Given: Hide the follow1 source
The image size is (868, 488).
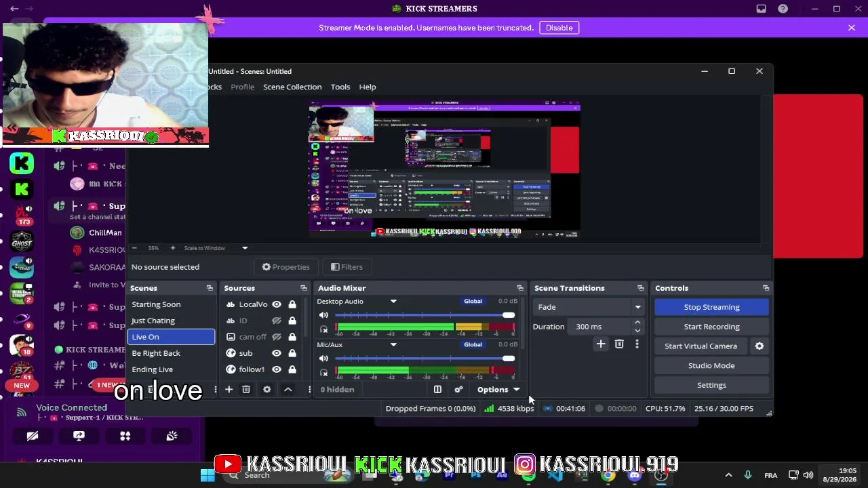Looking at the screenshot, I should coord(277,369).
